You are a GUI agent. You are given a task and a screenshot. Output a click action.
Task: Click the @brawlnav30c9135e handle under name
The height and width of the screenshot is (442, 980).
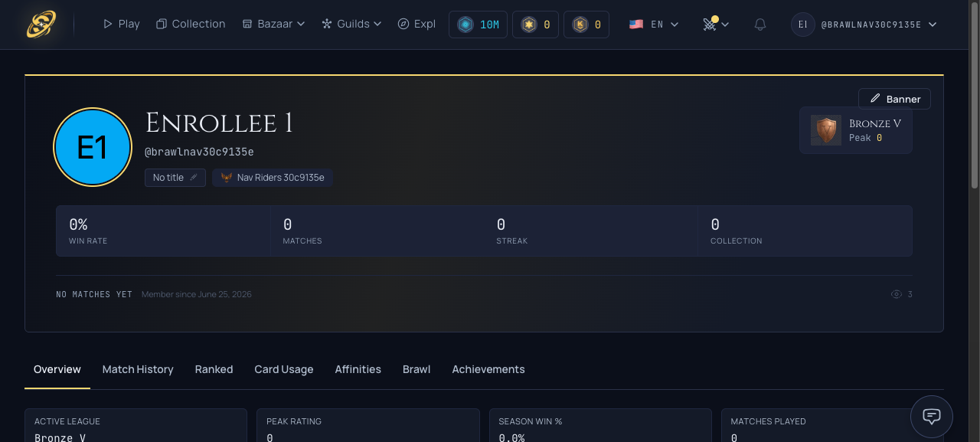tap(199, 152)
